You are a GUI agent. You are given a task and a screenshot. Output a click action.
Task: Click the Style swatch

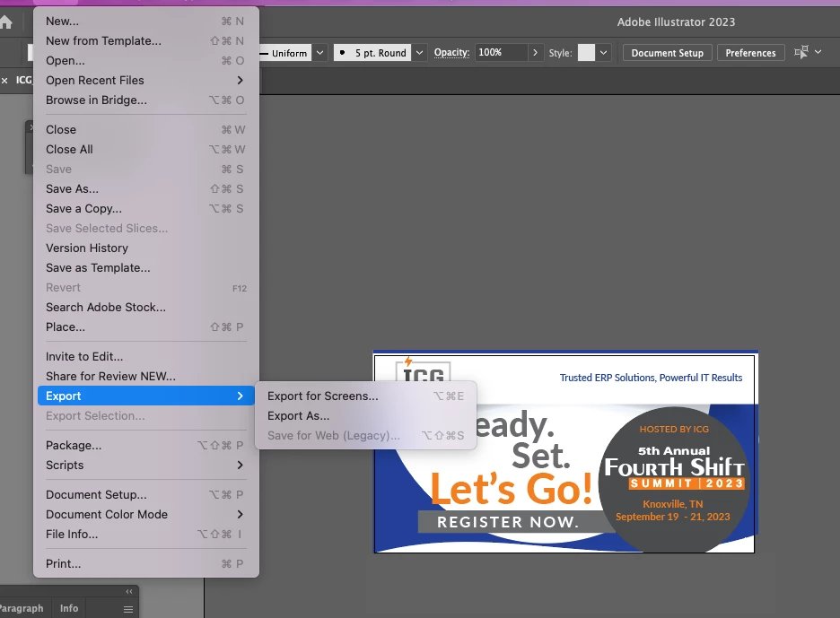[x=586, y=53]
